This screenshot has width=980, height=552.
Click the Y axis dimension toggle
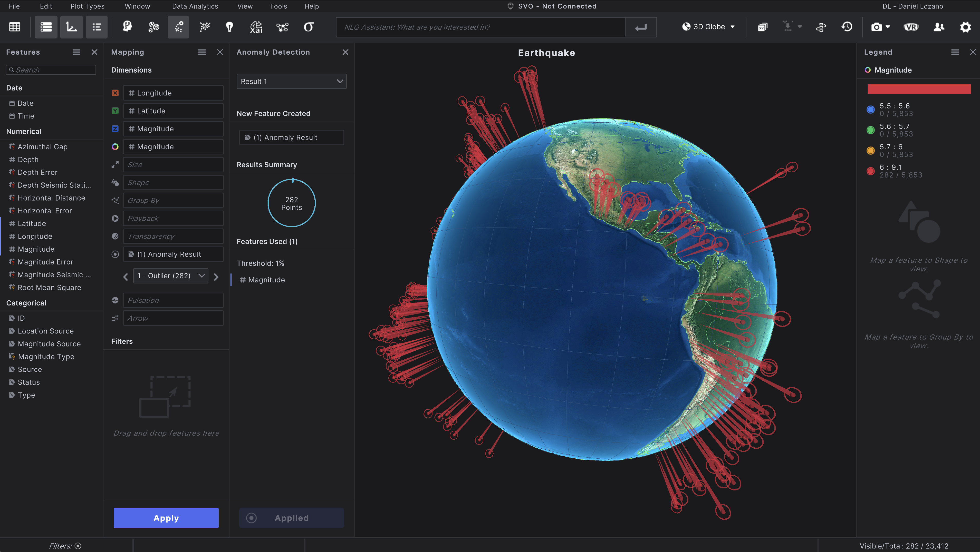coord(115,111)
